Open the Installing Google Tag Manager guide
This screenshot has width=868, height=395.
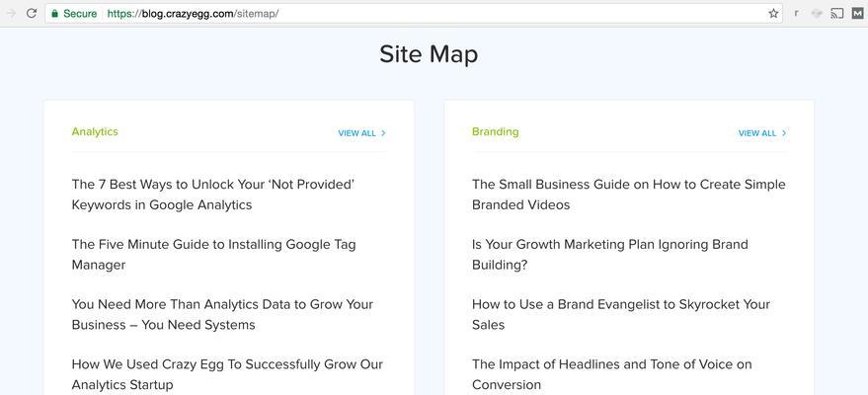(213, 255)
